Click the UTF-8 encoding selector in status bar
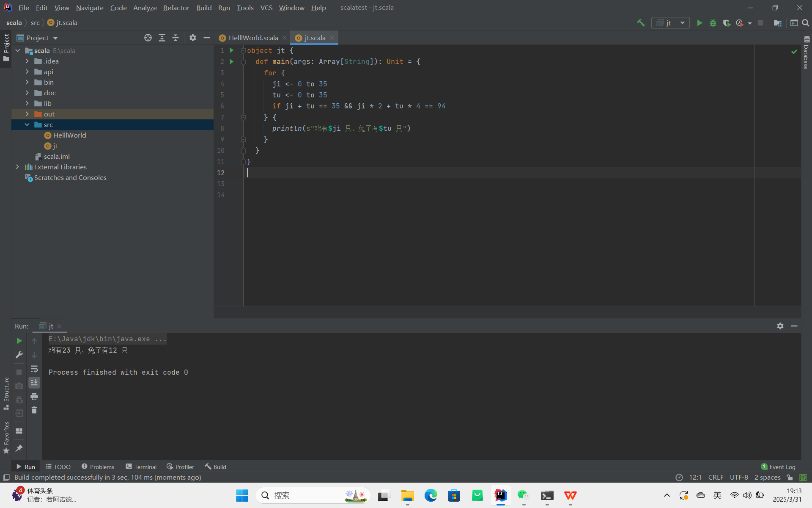The width and height of the screenshot is (812, 508). (x=738, y=477)
